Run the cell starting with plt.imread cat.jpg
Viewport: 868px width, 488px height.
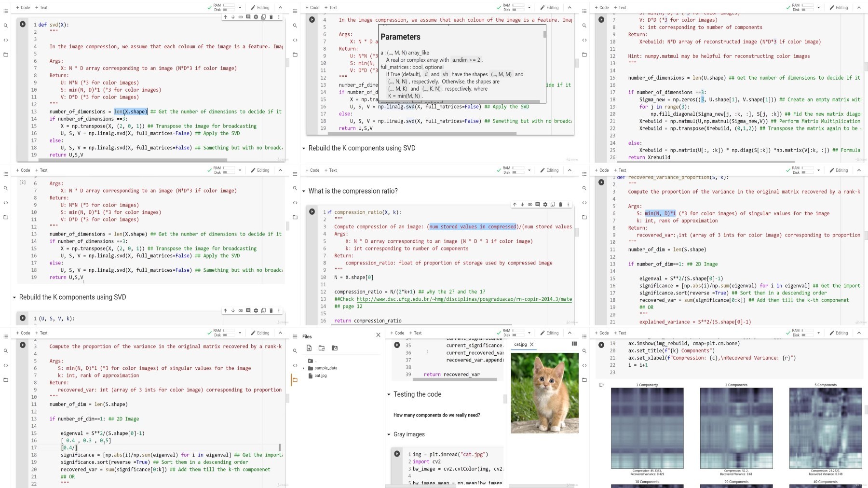coord(397,454)
